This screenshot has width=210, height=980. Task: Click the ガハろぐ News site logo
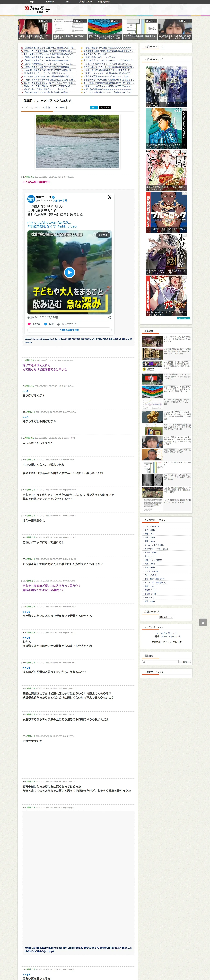tap(37, 9)
